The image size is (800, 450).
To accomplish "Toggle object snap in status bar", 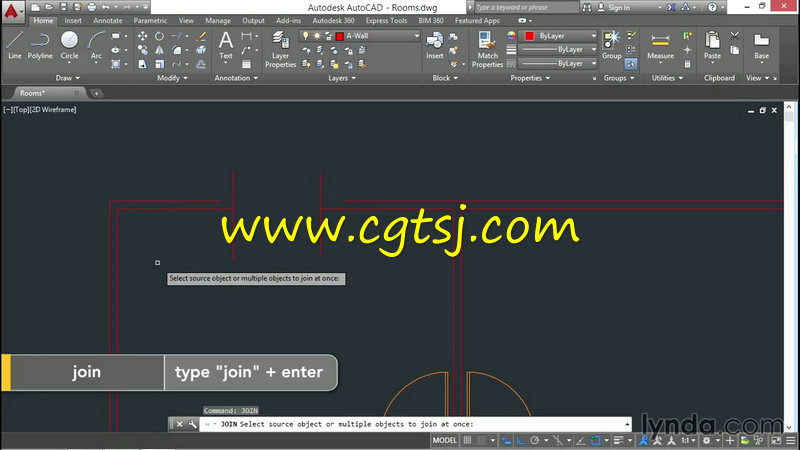I will coord(595,440).
